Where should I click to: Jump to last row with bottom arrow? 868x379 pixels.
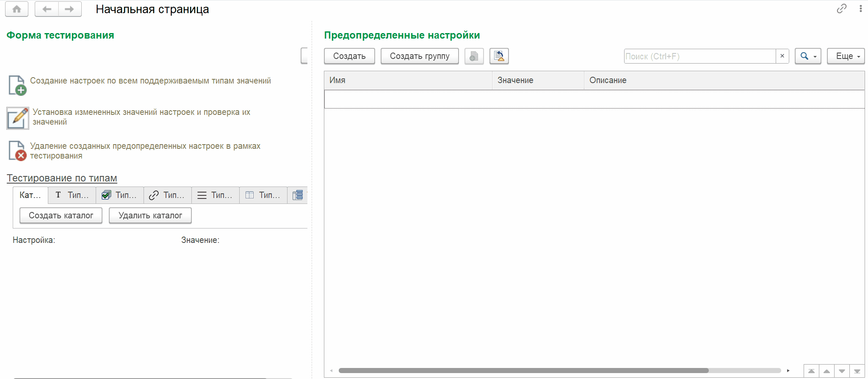(857, 371)
